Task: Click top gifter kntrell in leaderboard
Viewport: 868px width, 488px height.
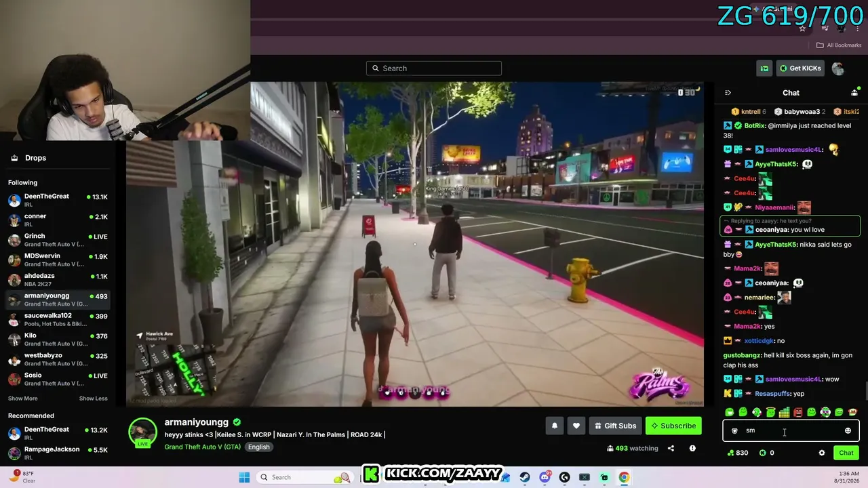Action: 750,111
